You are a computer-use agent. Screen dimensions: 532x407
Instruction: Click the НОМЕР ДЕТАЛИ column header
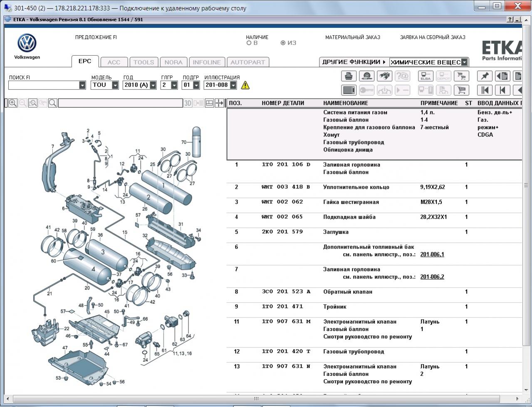(283, 103)
